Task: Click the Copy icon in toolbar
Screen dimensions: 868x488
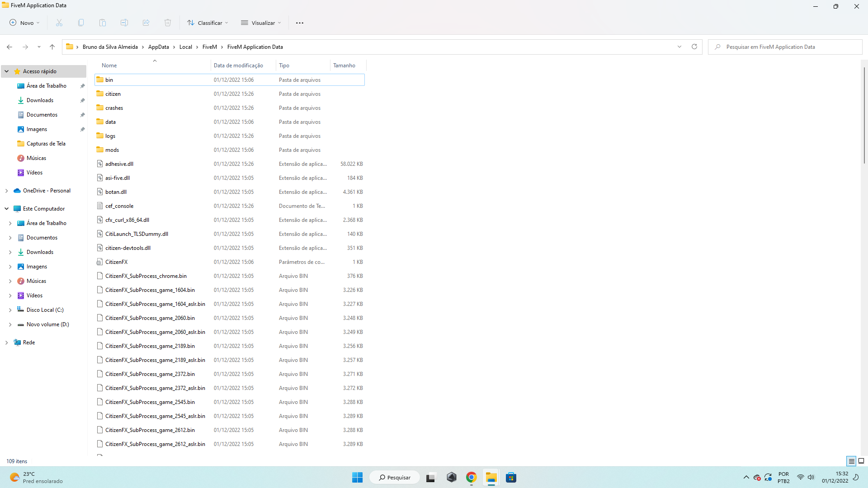Action: pos(81,23)
